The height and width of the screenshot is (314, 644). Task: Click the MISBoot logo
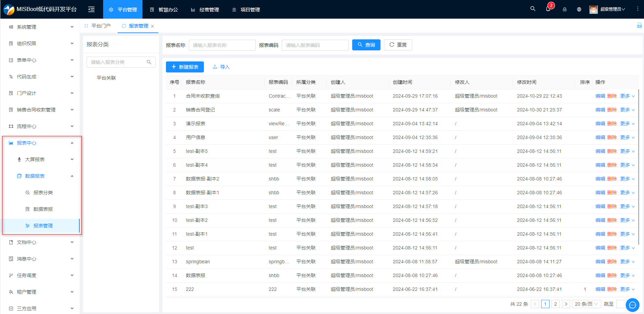(x=9, y=9)
